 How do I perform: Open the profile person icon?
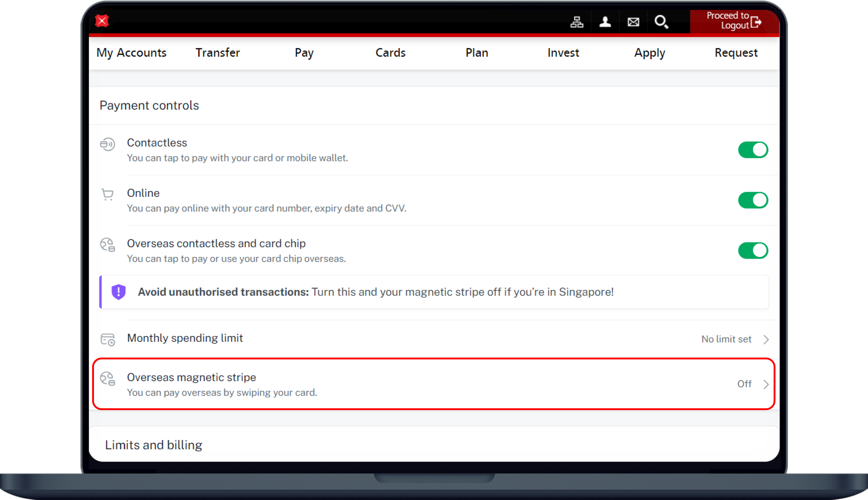point(605,22)
